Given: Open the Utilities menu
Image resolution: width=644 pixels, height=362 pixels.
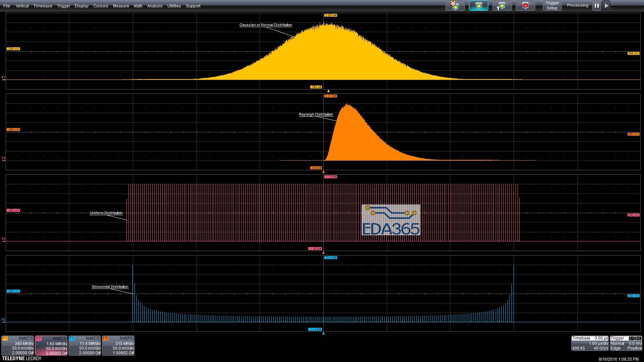Looking at the screenshot, I should [174, 6].
